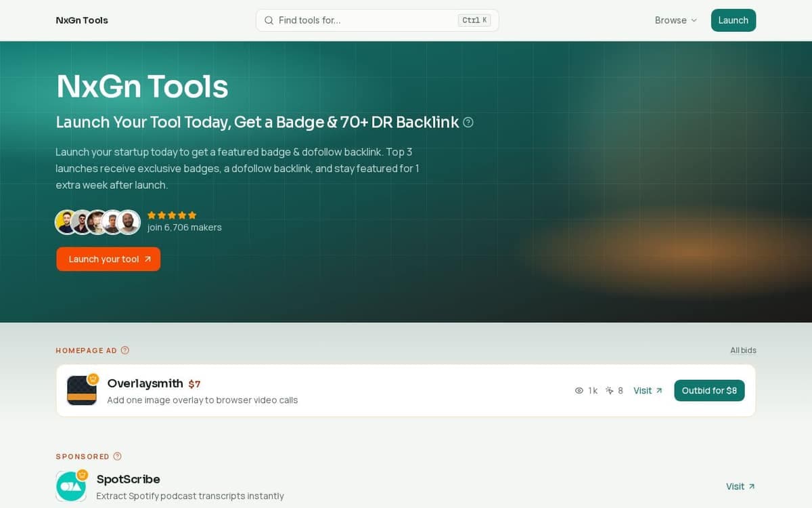Click the NxGn Tools hero heading
The height and width of the screenshot is (508, 812).
(142, 86)
